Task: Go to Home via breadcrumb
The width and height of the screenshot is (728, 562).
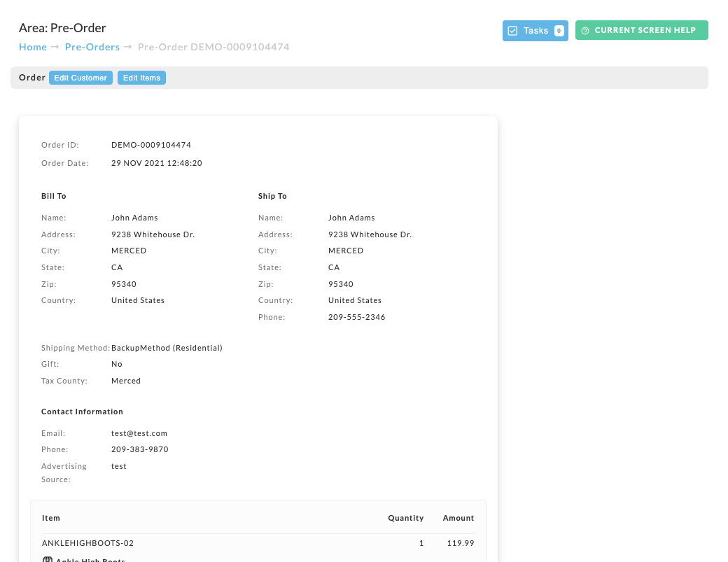Action: (33, 47)
